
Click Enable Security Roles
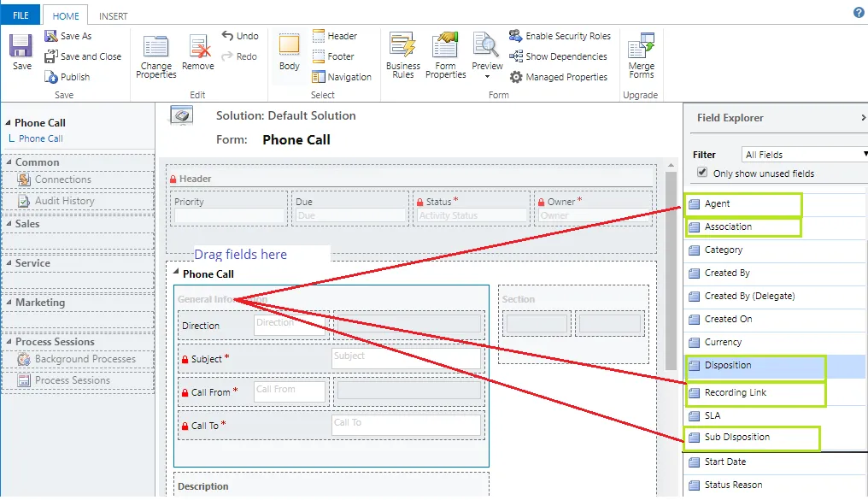(560, 36)
